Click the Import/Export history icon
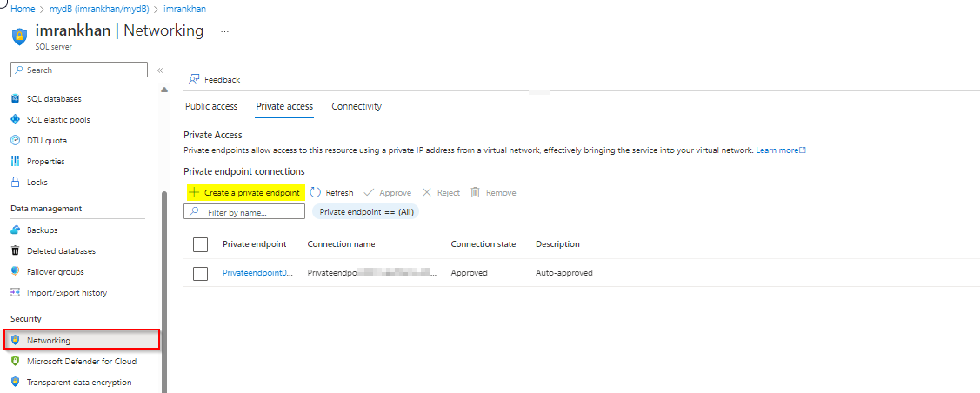980x393 pixels. (16, 292)
